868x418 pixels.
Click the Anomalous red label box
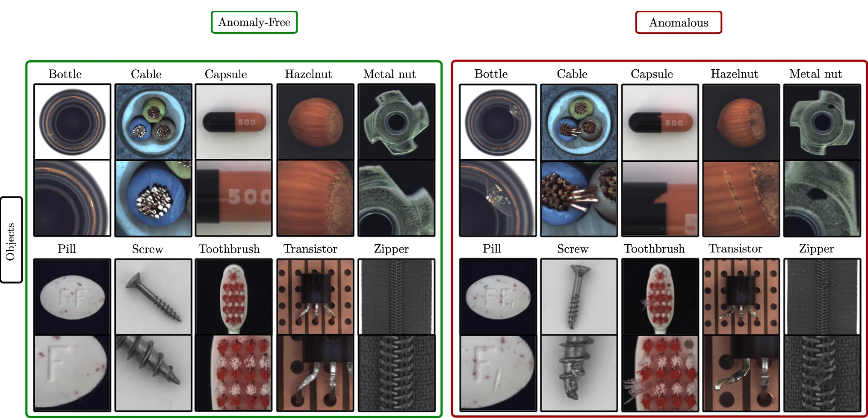pos(679,22)
